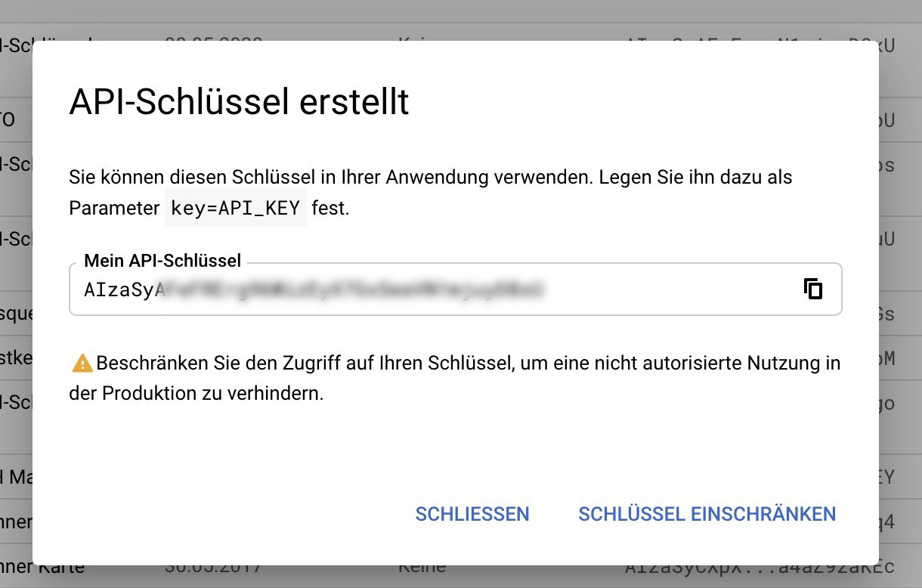Click inside the Mein API-Schlüssel field
Viewport: 922px width, 588px height.
[455, 289]
